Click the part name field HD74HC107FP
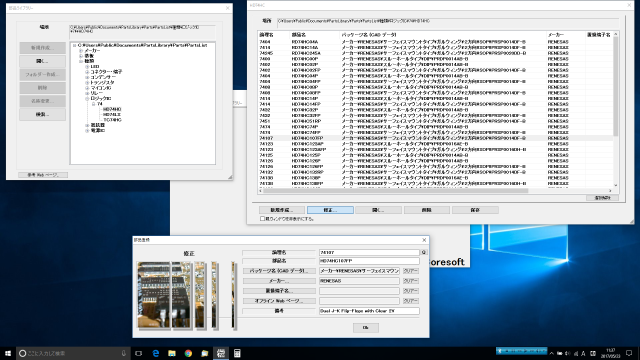Screen dimensions: 640x360 click(369, 260)
